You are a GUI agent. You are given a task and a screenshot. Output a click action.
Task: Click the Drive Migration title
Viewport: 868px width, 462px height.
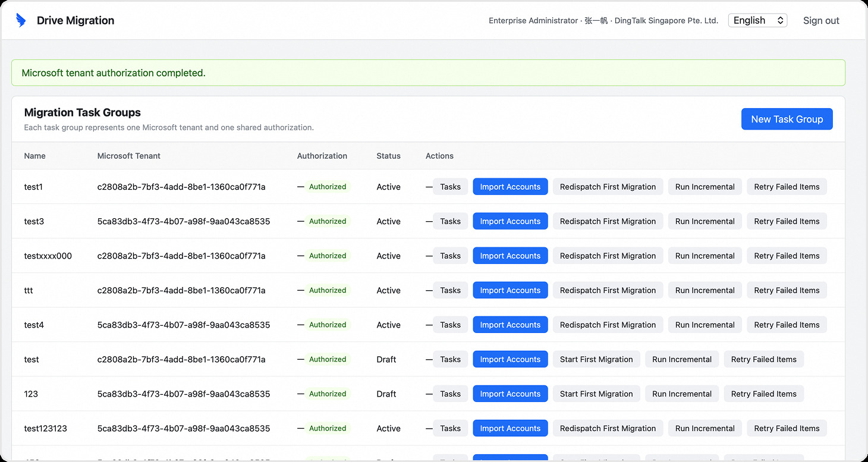76,20
